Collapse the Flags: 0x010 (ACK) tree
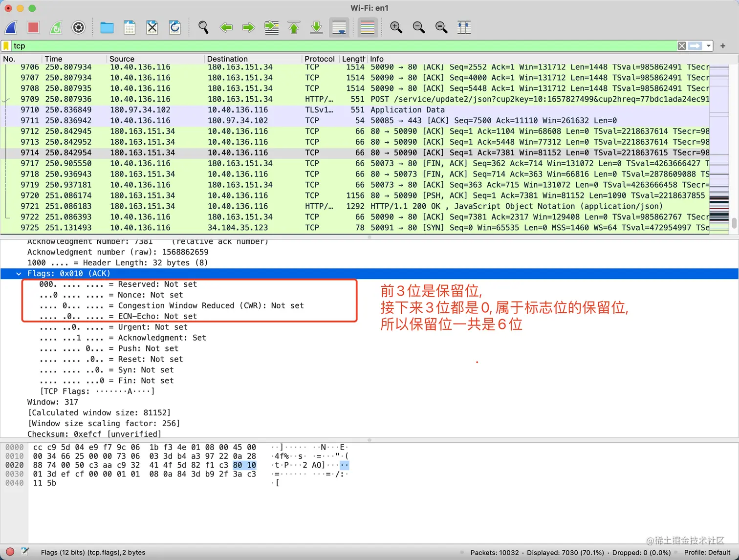 pos(19,274)
